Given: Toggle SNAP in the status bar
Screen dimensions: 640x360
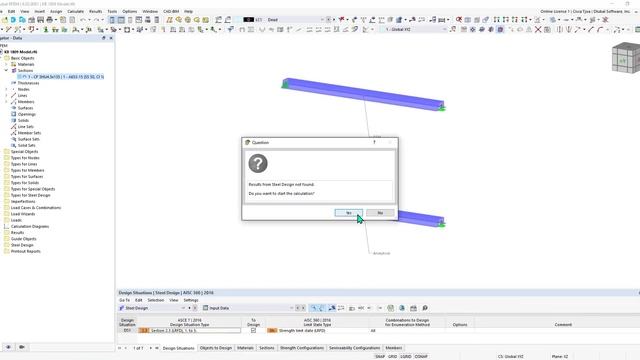Looking at the screenshot, I should click(x=380, y=356).
